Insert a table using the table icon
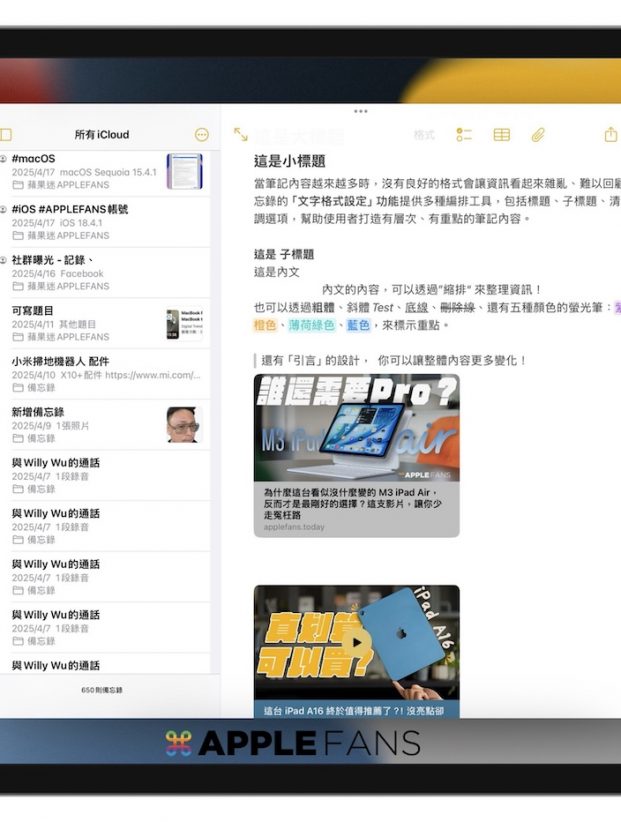The width and height of the screenshot is (621, 822). click(x=502, y=135)
